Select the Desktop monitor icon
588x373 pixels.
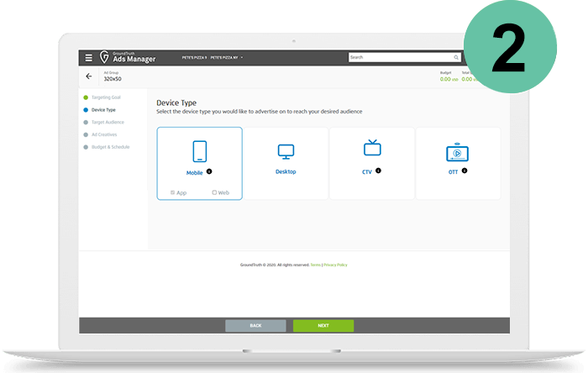[x=286, y=151]
